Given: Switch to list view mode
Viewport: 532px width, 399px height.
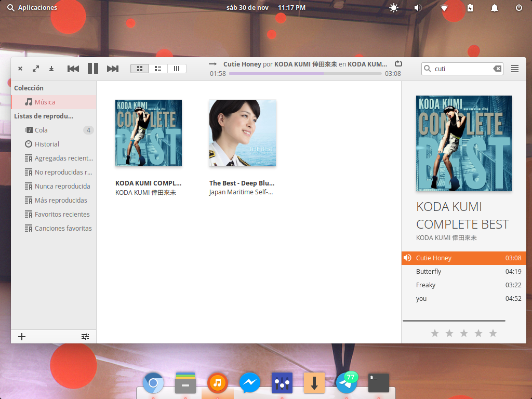Looking at the screenshot, I should pos(158,69).
